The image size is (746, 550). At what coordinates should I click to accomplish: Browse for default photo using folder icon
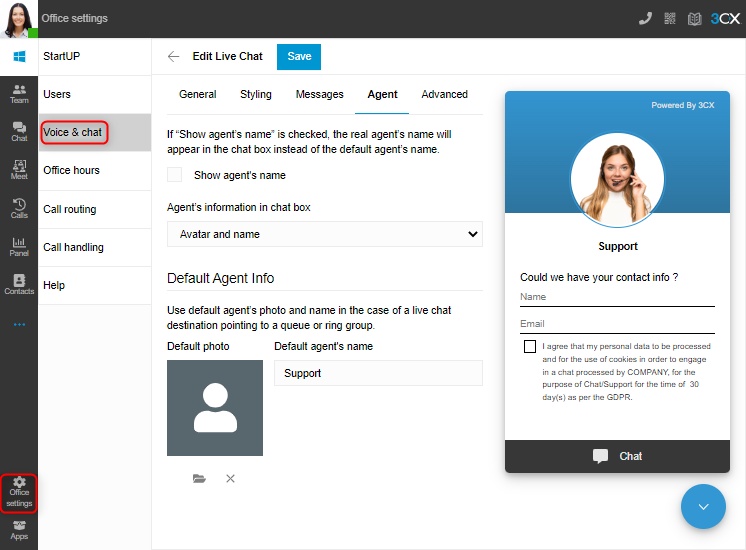[x=200, y=479]
